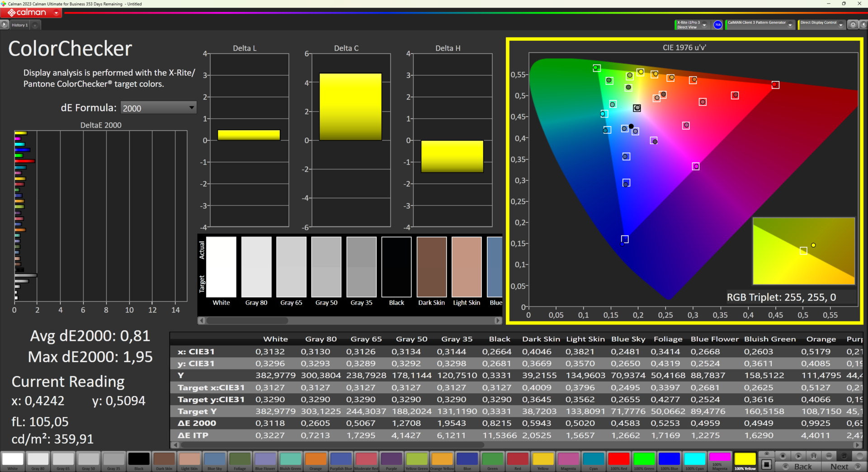Click the History 1 tab

pyautogui.click(x=20, y=25)
